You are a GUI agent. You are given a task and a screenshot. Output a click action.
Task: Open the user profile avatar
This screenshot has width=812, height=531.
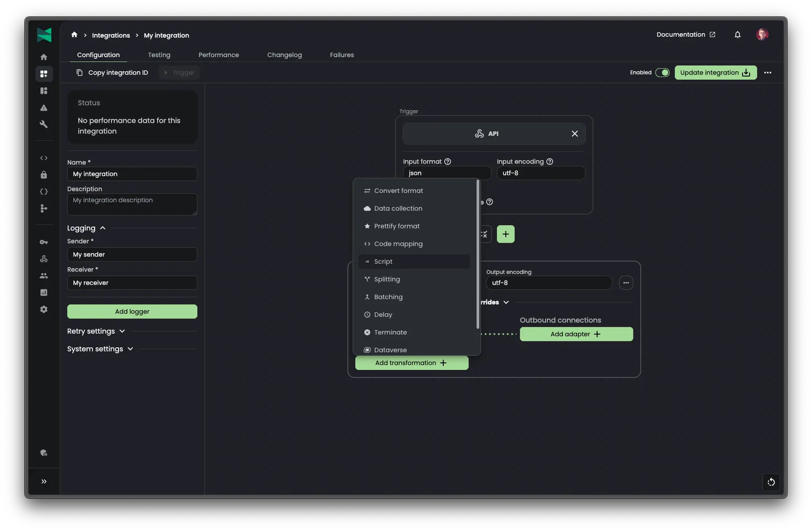point(762,35)
